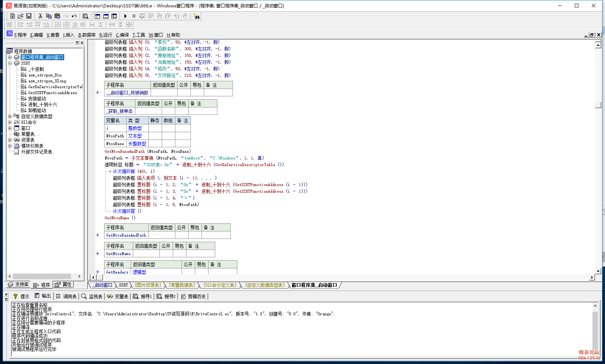Screen dimensions: 605x364
Task: Expand the 窗口程序集_启动窗口 tree node
Action: click(x=10, y=57)
